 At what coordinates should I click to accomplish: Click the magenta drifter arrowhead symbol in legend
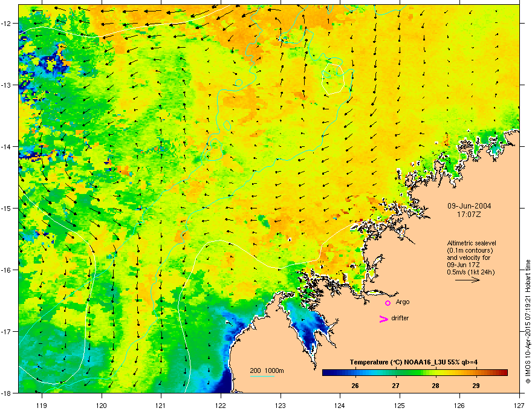383,319
